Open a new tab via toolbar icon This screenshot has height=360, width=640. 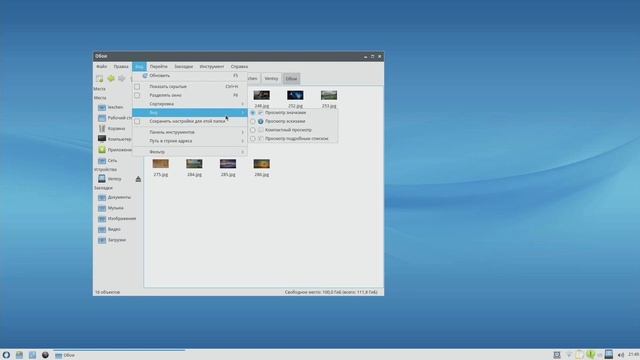click(x=99, y=78)
